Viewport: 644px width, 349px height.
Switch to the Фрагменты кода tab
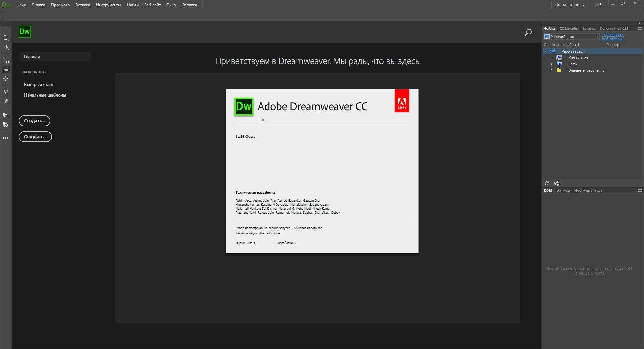click(x=588, y=191)
